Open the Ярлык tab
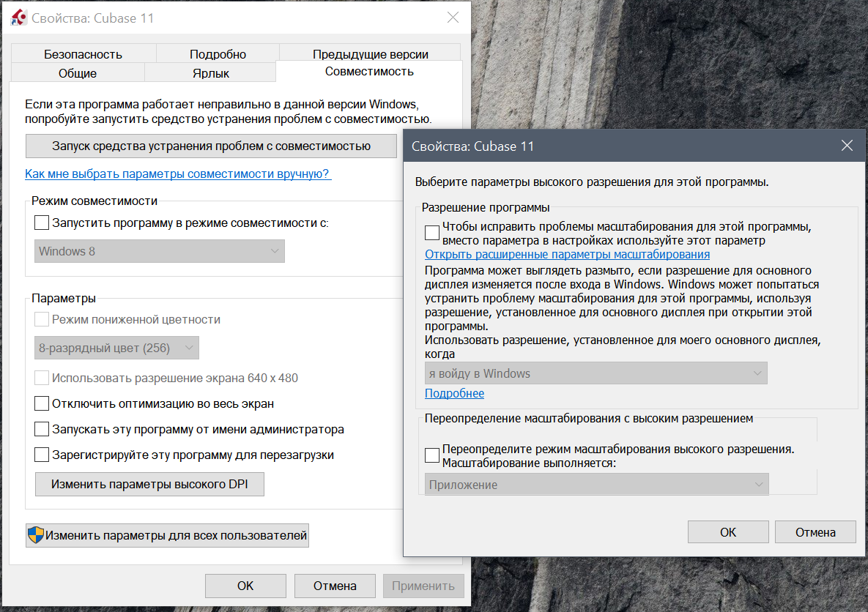Image resolution: width=868 pixels, height=612 pixels. pyautogui.click(x=210, y=72)
